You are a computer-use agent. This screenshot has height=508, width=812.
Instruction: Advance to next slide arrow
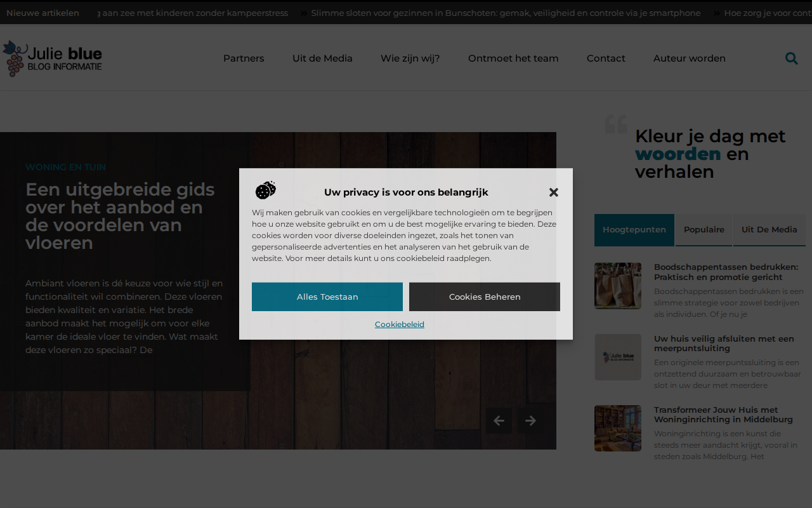pos(530,420)
